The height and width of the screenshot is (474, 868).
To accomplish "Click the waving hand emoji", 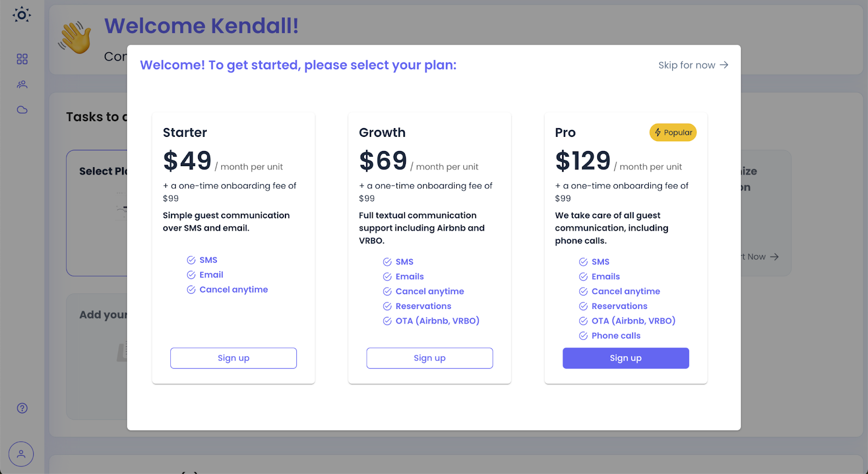I will 75,37.
